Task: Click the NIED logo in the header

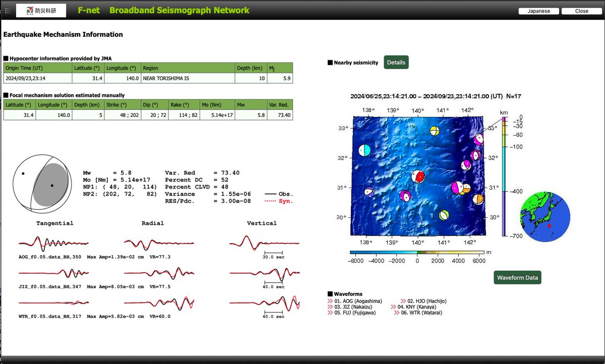Action: pyautogui.click(x=40, y=10)
